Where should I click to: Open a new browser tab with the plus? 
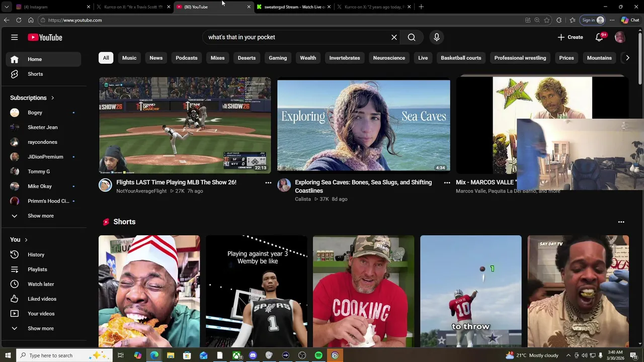click(x=421, y=7)
